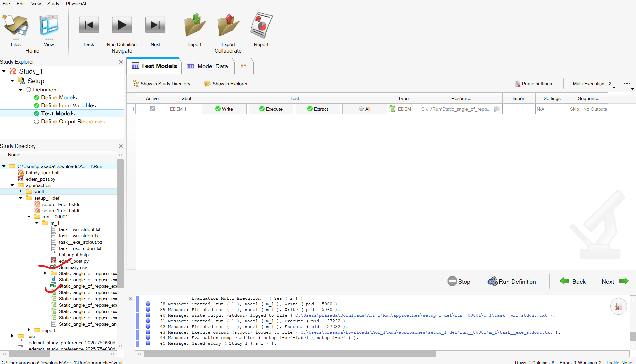Select Define Models step

59,97
